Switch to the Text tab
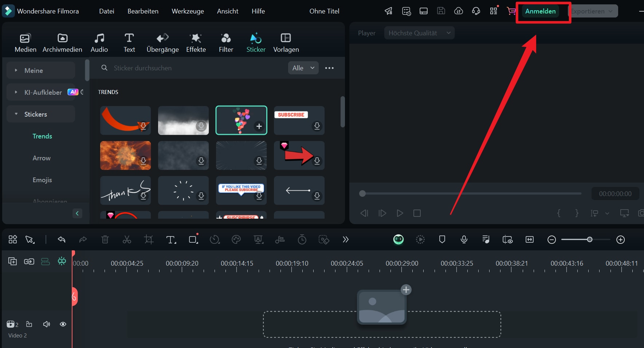644x348 pixels. [x=129, y=43]
